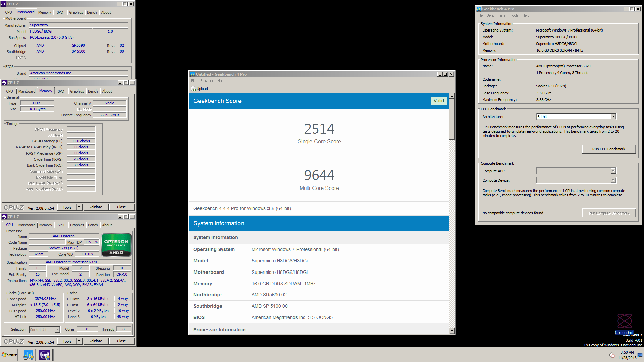Open the Start menu
The height and width of the screenshot is (362, 644).
click(9, 355)
